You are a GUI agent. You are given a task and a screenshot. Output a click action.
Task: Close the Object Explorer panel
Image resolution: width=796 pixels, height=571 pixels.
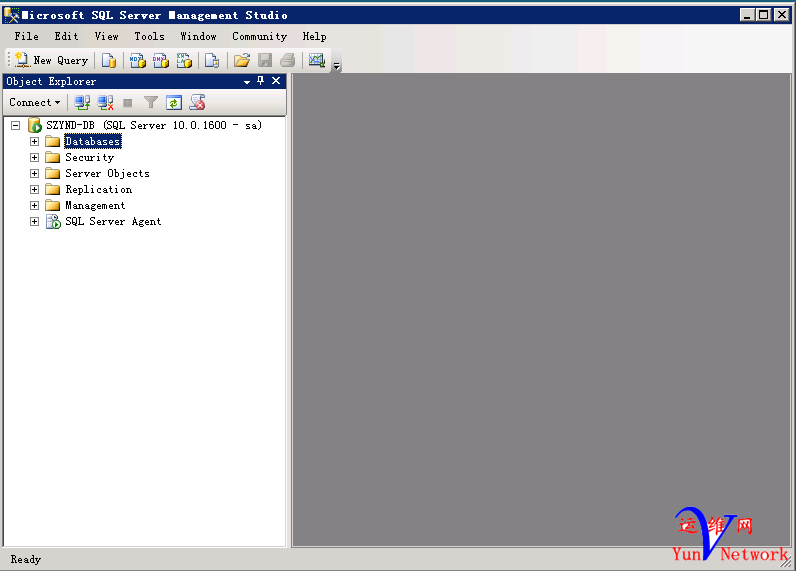tap(276, 81)
